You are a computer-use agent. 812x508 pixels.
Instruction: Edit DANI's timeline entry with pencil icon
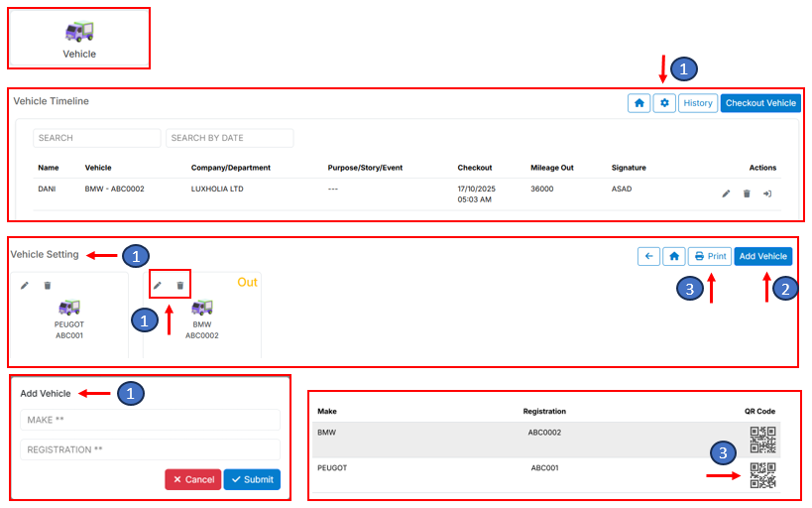click(726, 193)
